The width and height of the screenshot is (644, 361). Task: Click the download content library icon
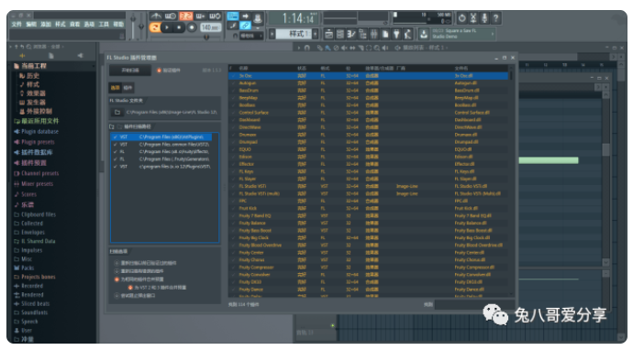(424, 34)
